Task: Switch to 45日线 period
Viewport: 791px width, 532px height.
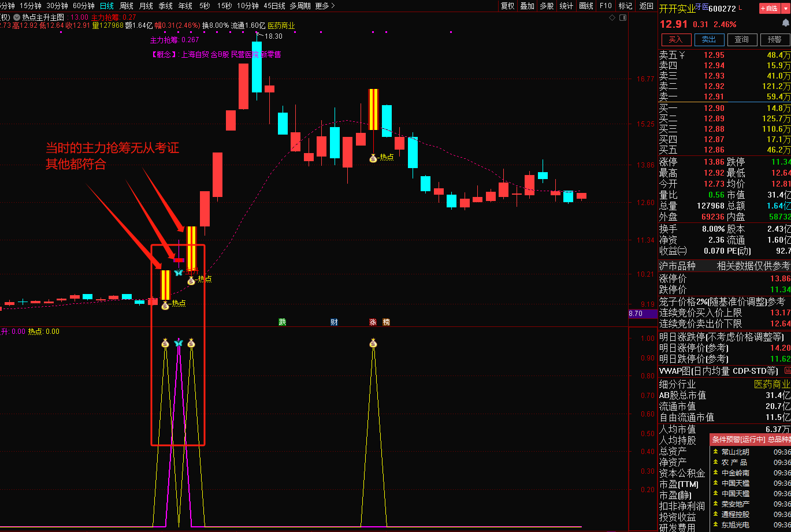Action: point(274,6)
